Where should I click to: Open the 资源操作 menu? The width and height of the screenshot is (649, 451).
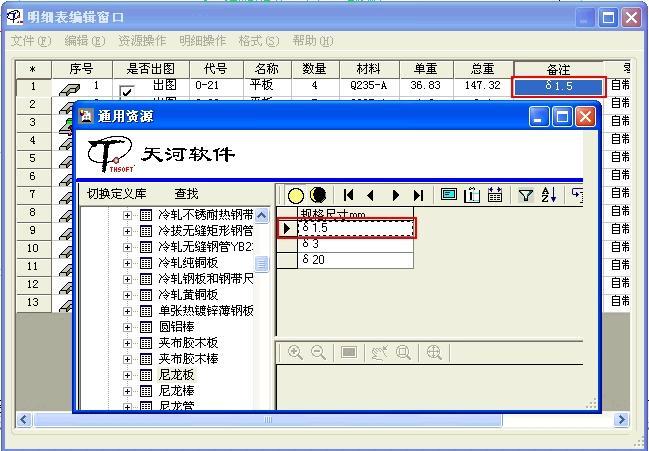pyautogui.click(x=142, y=41)
